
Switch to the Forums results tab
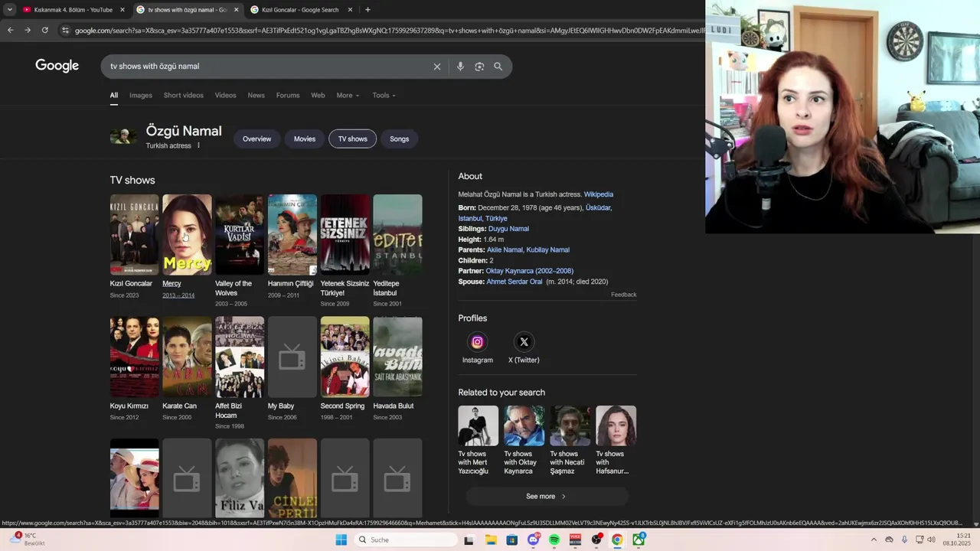pos(288,96)
